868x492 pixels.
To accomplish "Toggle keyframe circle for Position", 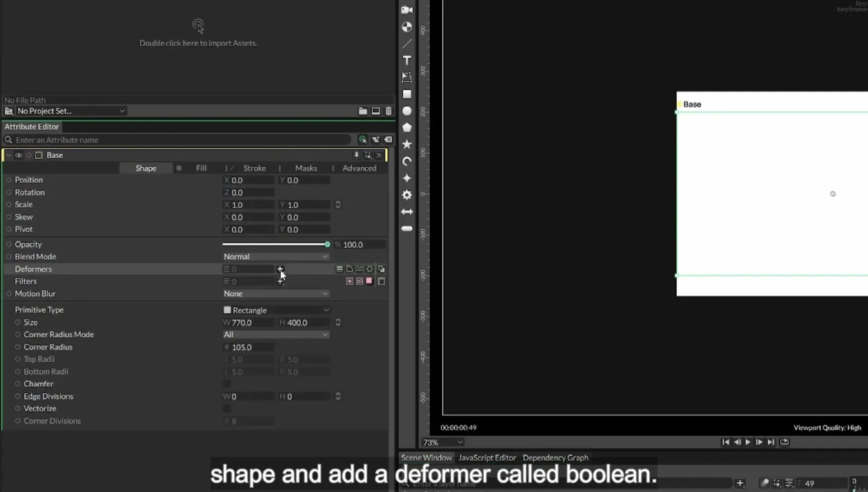I will point(9,180).
